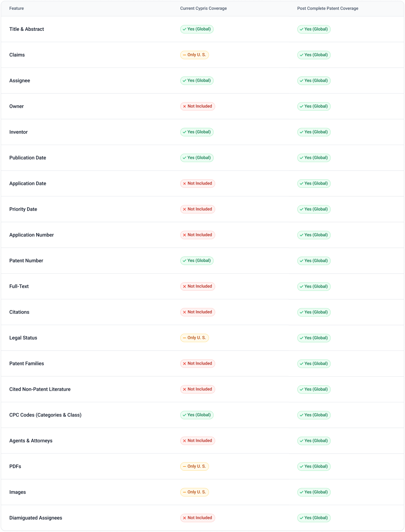Click Cypris Yes (Global) badge for Patent Number
This screenshot has height=532, width=405.
[x=197, y=261]
